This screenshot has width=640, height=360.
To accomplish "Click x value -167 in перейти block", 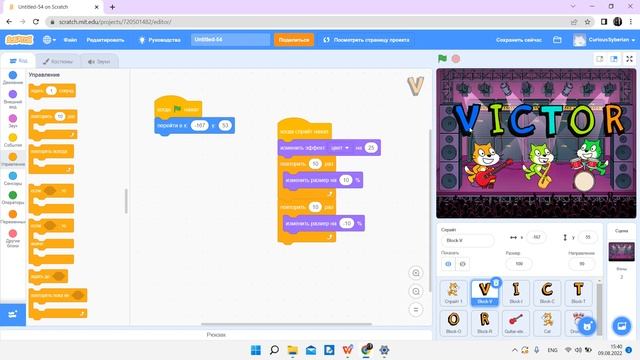I will (x=200, y=125).
